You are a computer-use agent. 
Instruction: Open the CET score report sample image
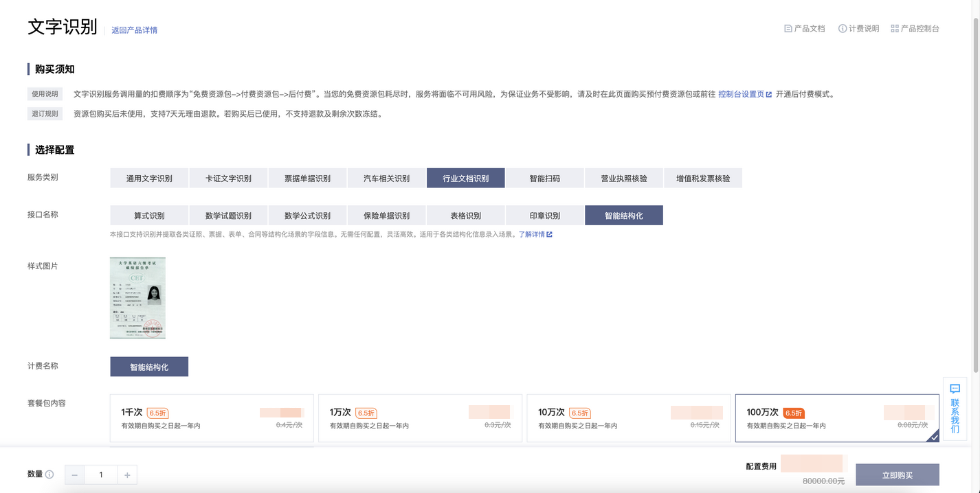[137, 298]
